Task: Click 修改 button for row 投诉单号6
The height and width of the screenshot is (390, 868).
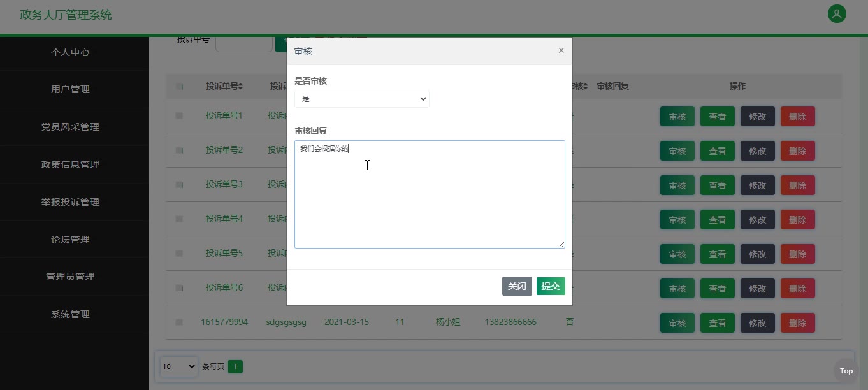Action: (758, 289)
